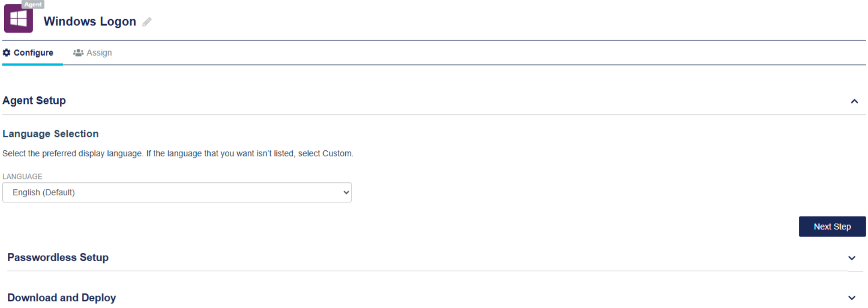This screenshot has height=308, width=868.
Task: Click the Agent Setup section heading
Action: click(x=34, y=101)
